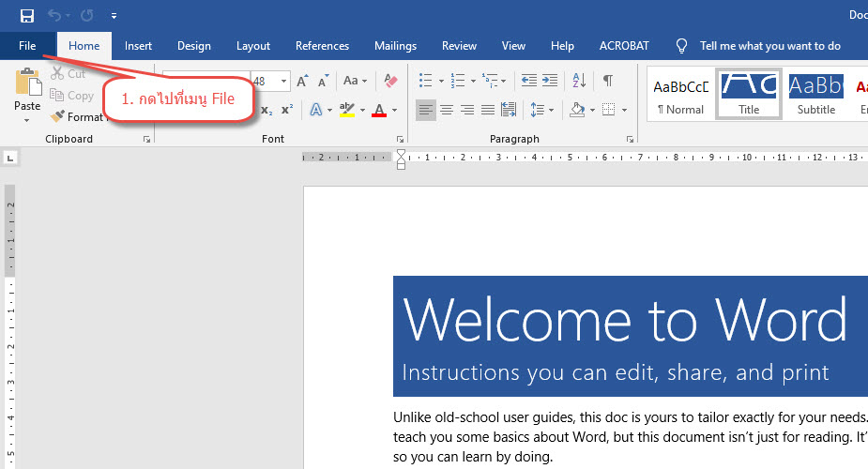Open the Layout ribbon tab
The height and width of the screenshot is (469, 868).
[253, 46]
